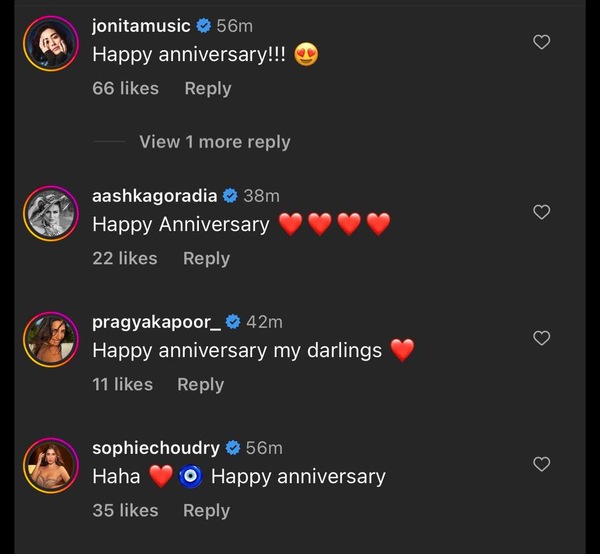Reply to aashkagoradia's comment
This screenshot has width=600, height=554.
pyautogui.click(x=206, y=258)
